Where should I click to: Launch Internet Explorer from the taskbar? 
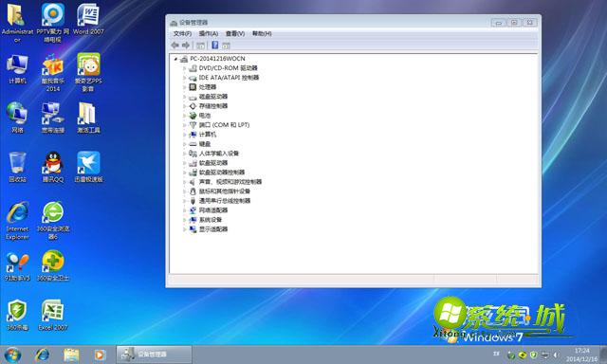[42, 355]
